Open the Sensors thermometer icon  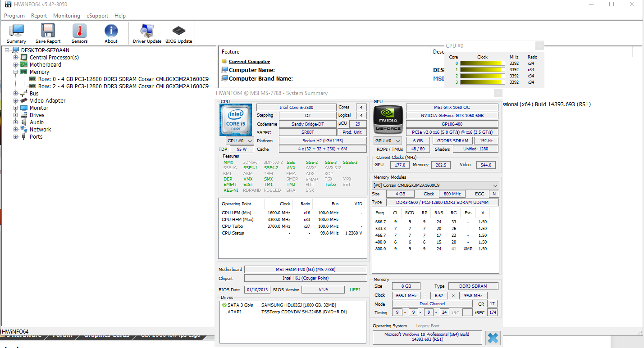79,31
